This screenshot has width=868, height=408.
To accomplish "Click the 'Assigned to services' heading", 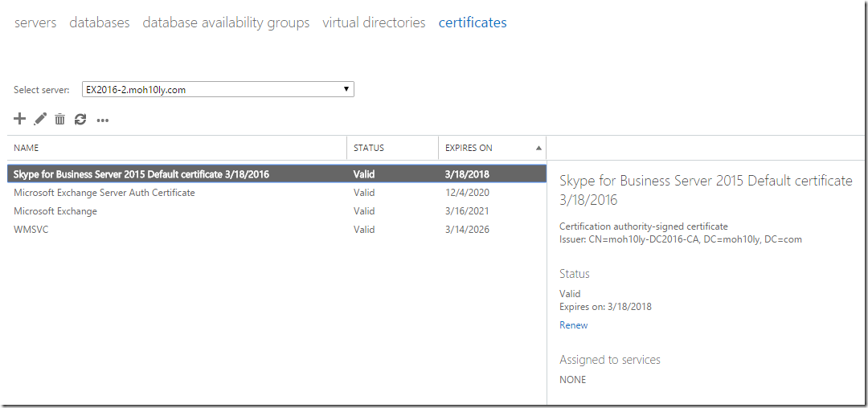I will pos(610,360).
